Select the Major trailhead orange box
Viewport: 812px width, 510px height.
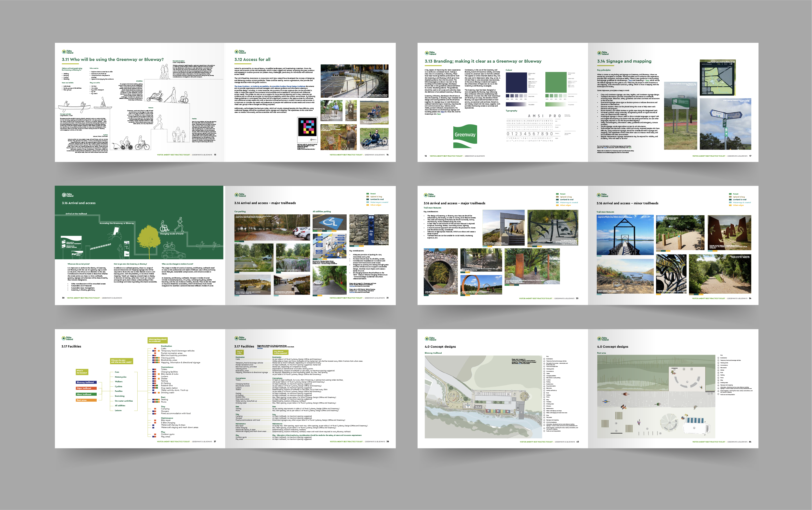click(x=86, y=388)
